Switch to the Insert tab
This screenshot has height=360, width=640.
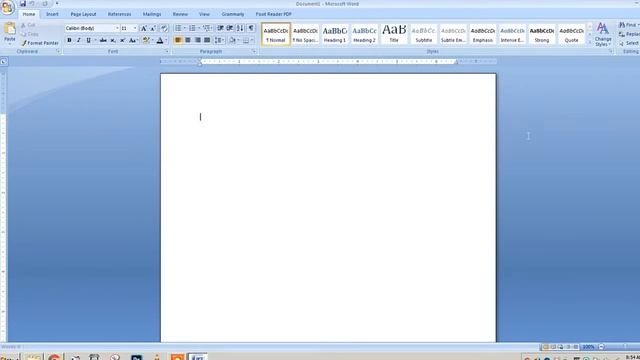(x=52, y=14)
